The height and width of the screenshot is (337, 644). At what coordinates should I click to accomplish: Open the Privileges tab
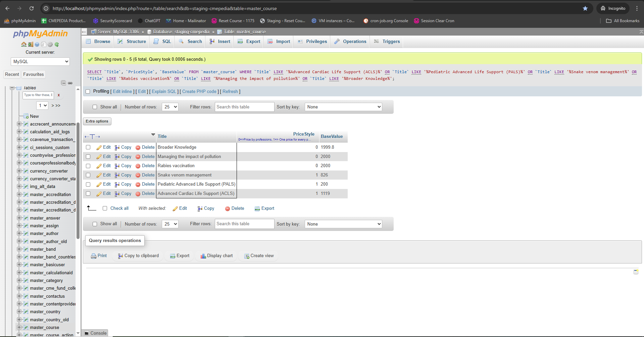[312, 41]
